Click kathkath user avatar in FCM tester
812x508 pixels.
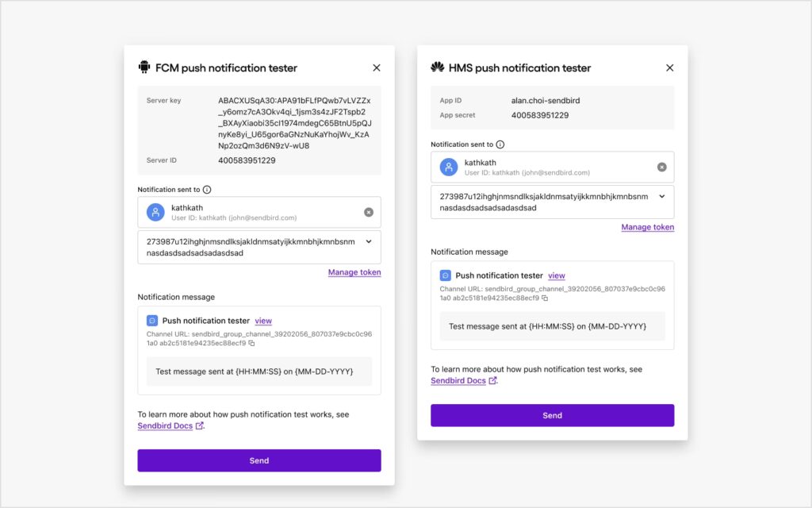(156, 212)
